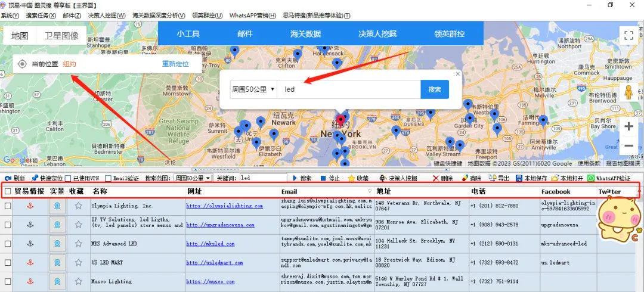
Task: Close the map search popup
Action: pyautogui.click(x=457, y=74)
